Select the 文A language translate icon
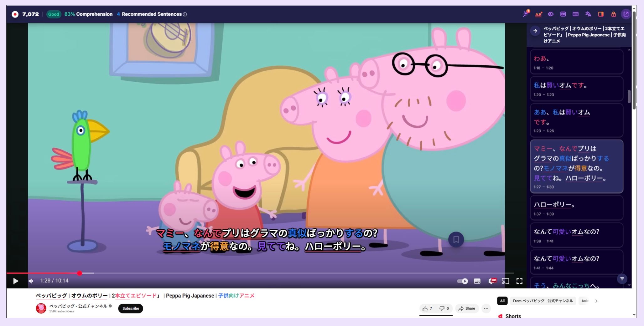644x326 pixels. (x=589, y=14)
